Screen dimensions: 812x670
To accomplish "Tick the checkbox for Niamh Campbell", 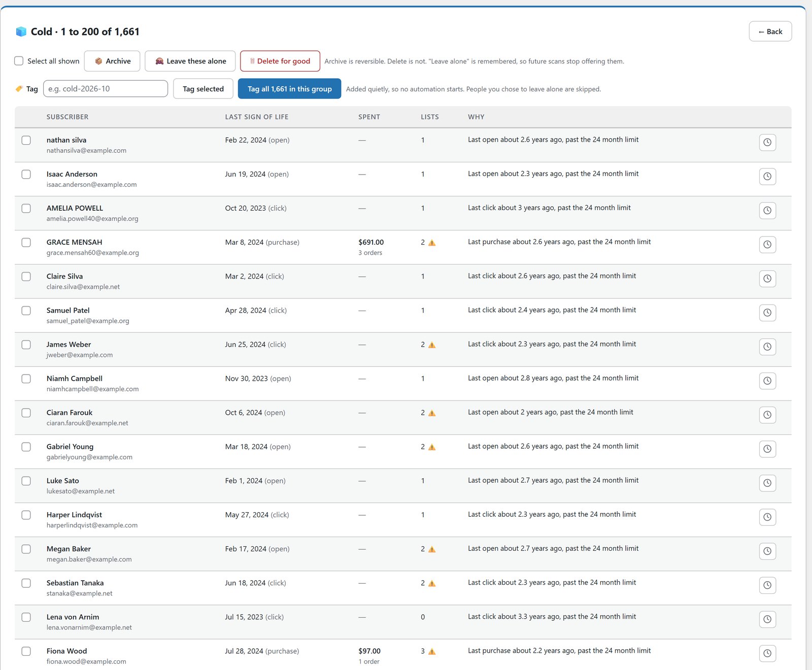I will point(26,379).
